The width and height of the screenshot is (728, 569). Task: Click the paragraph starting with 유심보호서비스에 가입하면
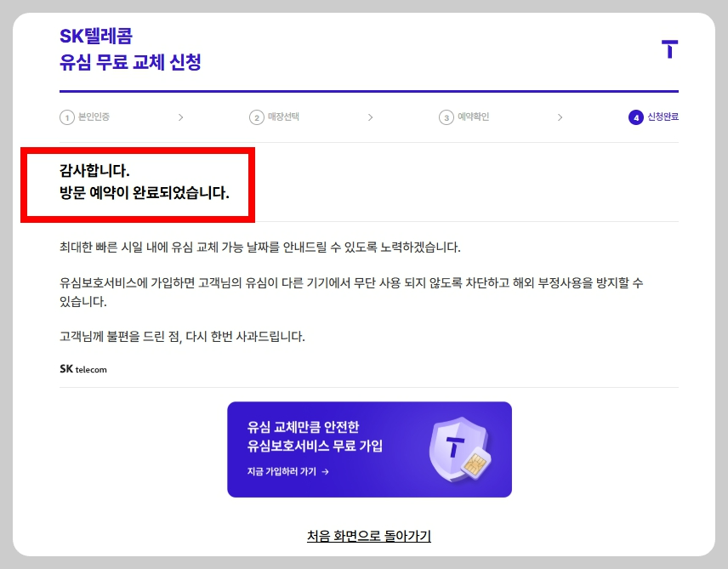click(x=351, y=292)
